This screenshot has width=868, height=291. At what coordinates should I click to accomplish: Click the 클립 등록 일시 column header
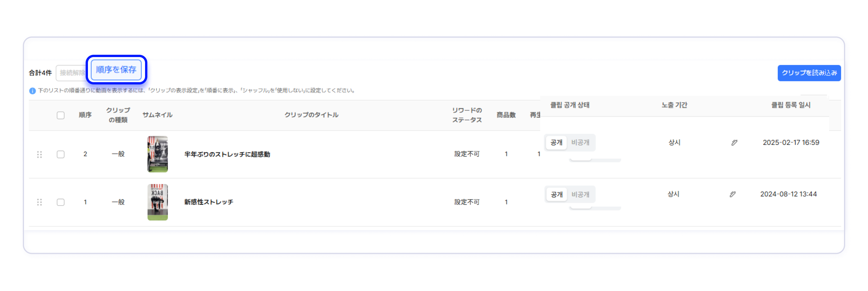tap(791, 105)
